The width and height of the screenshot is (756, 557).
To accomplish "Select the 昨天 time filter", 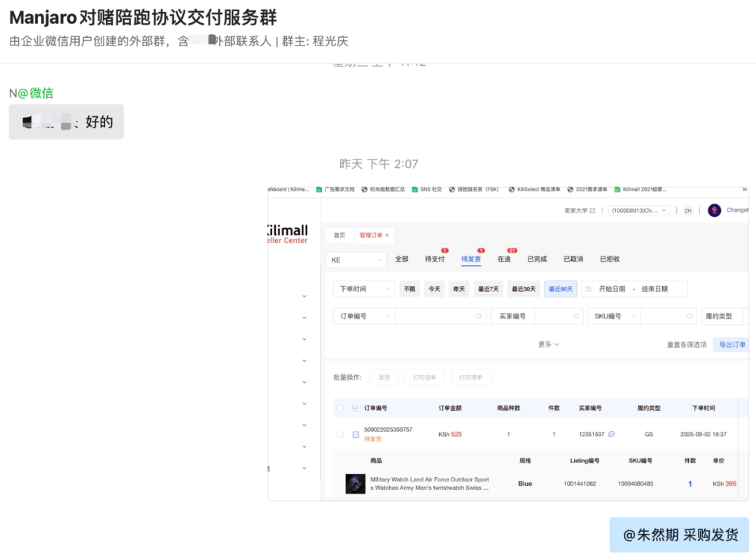I will 459,289.
